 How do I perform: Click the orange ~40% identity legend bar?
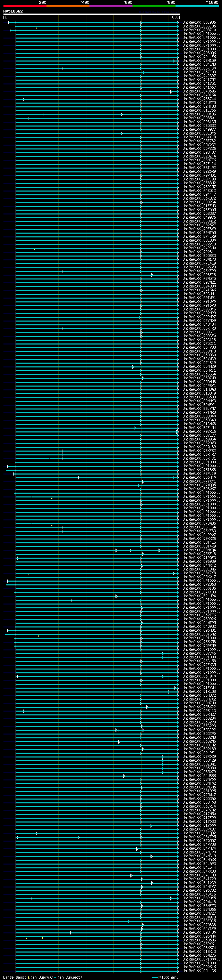tap(68, 6)
